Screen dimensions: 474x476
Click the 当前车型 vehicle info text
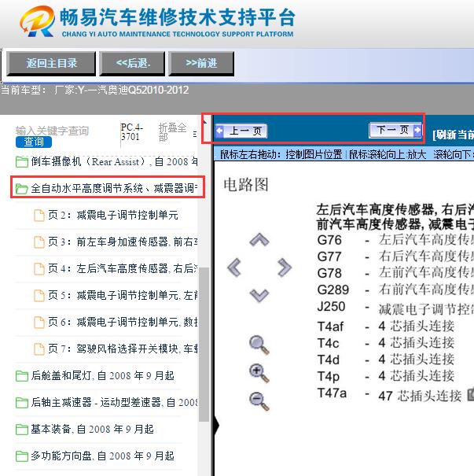[x=94, y=90]
